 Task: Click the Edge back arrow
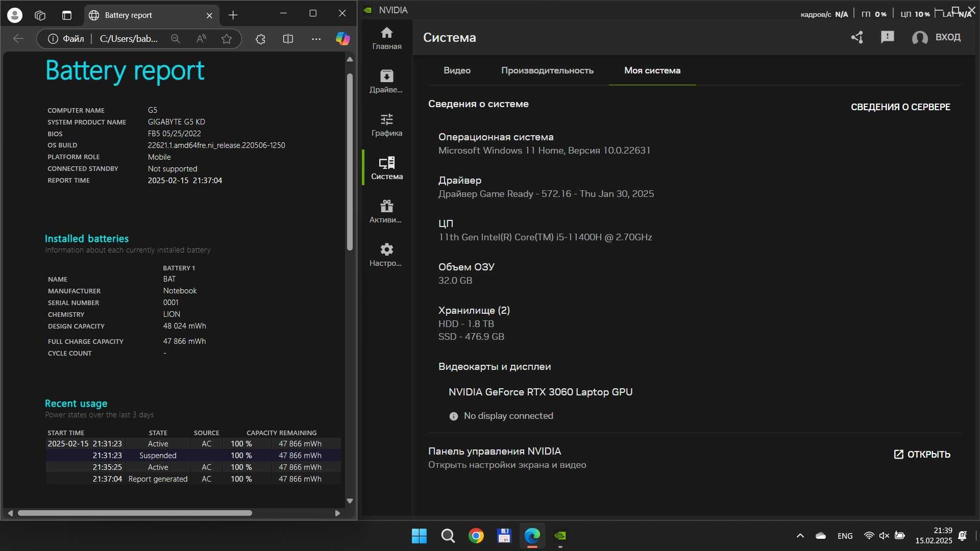[x=18, y=39]
